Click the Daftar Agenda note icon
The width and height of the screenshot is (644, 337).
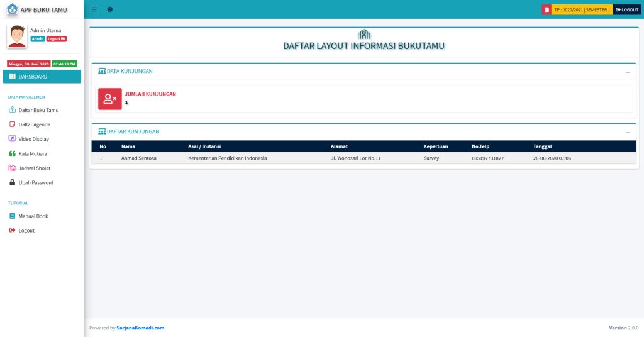(x=13, y=124)
